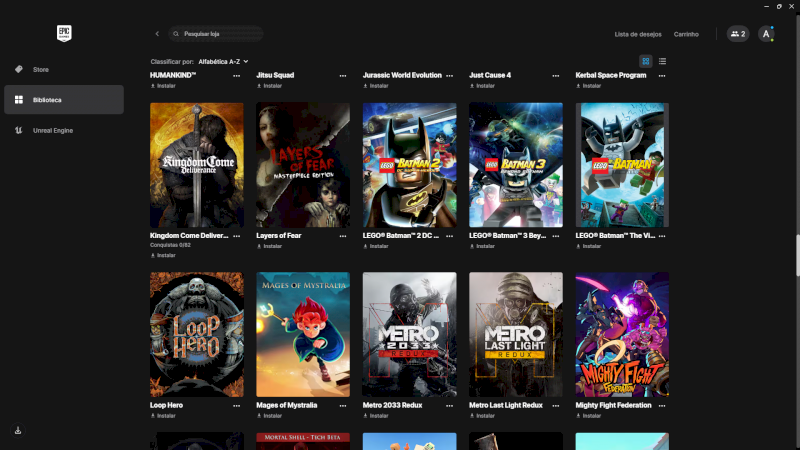Viewport: 800px width, 450px height.
Task: Select Unreal Engine in the sidebar
Action: 52,130
